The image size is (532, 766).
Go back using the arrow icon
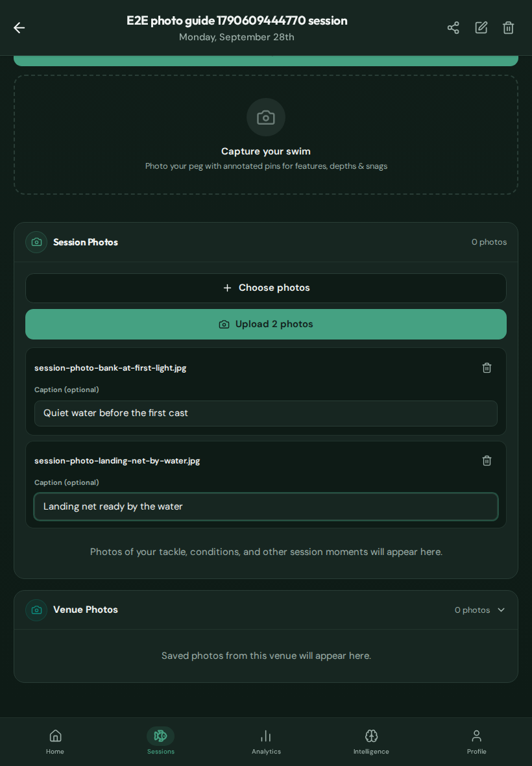[19, 28]
